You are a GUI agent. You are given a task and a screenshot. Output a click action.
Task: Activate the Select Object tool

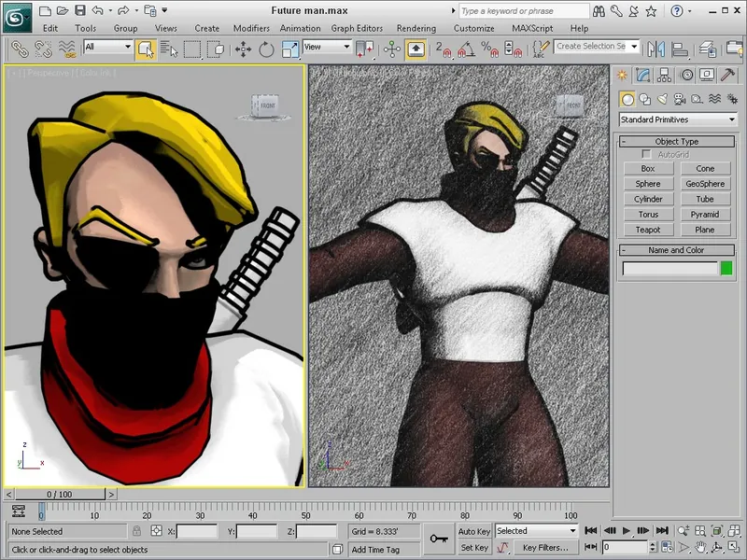(146, 49)
